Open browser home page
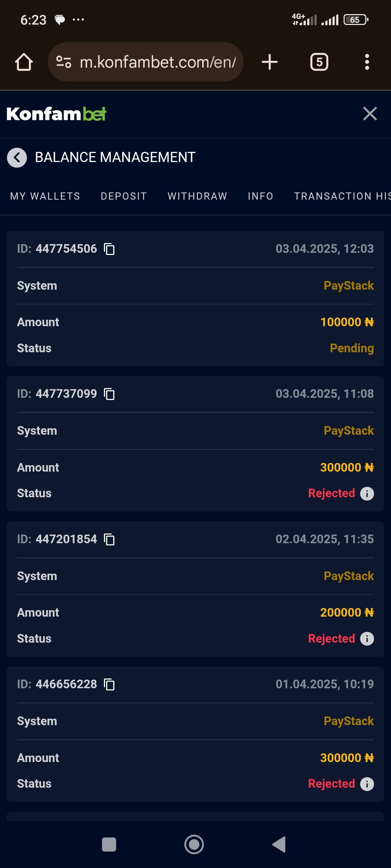 [x=24, y=62]
